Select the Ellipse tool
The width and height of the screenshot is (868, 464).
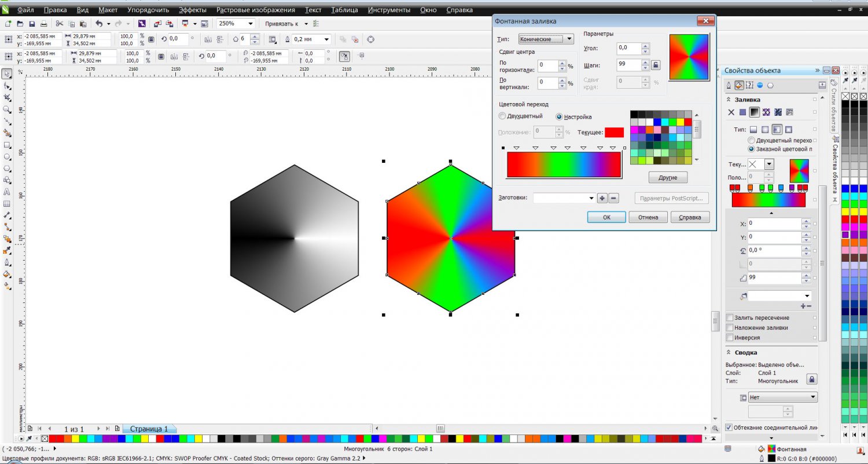[x=7, y=157]
